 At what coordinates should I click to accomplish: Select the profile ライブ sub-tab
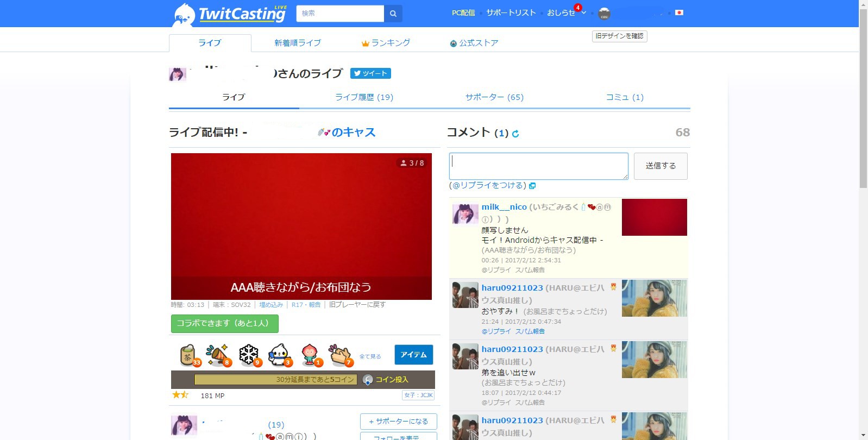[234, 97]
